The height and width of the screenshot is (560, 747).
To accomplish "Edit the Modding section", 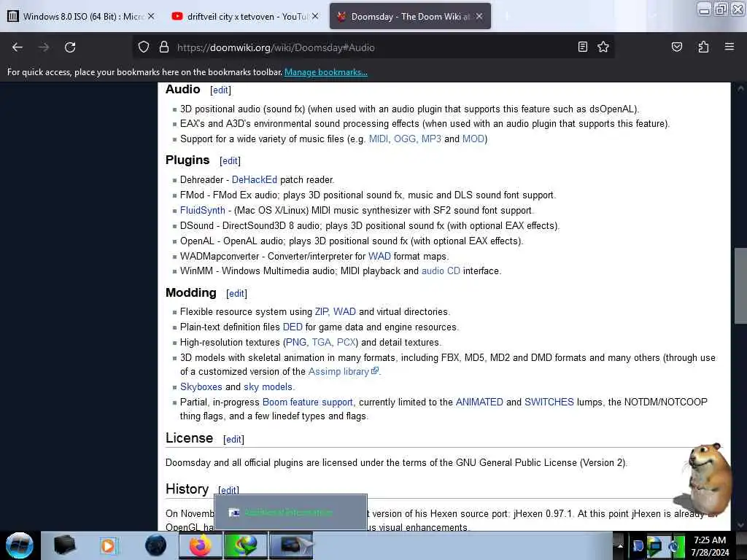I will [x=237, y=293].
